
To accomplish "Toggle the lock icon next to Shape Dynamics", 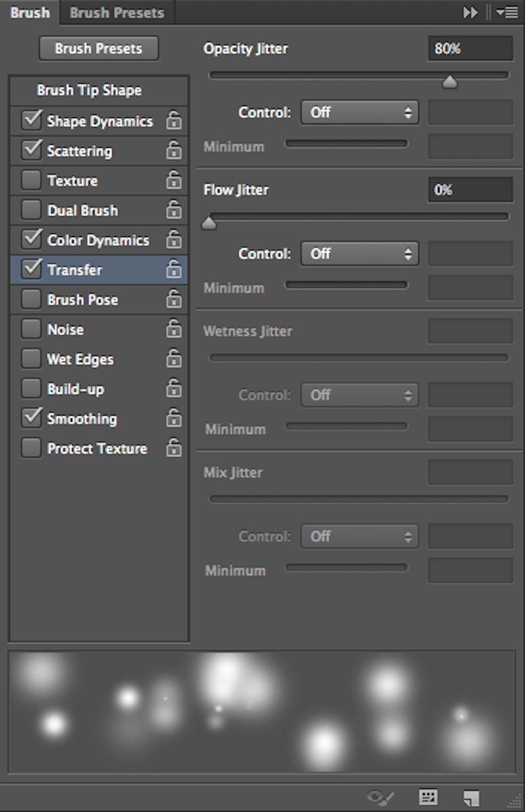I will click(x=174, y=120).
